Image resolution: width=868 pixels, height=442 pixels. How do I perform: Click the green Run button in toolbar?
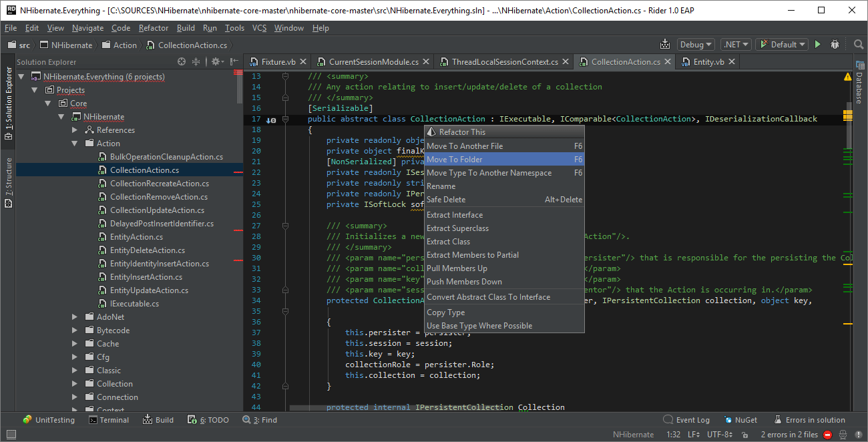817,45
